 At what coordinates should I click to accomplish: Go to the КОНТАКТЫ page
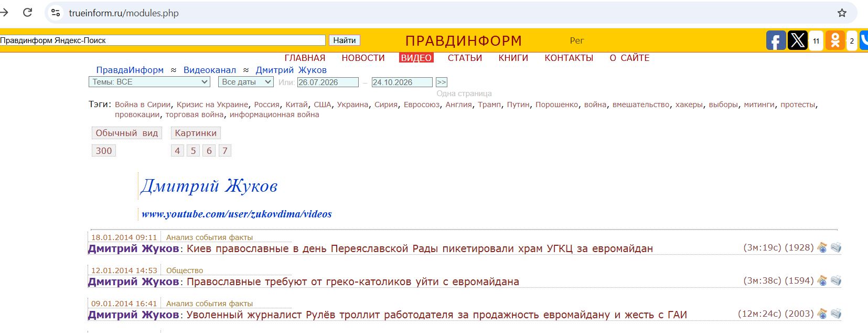(x=569, y=58)
